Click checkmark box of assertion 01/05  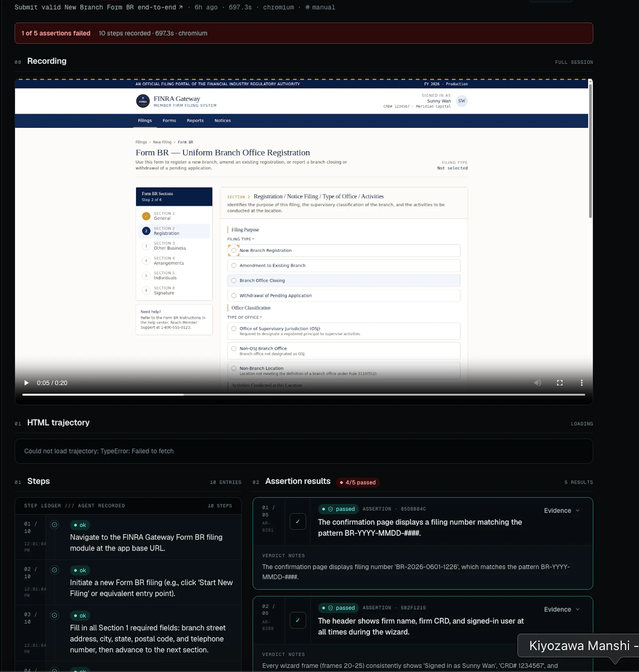coord(298,521)
